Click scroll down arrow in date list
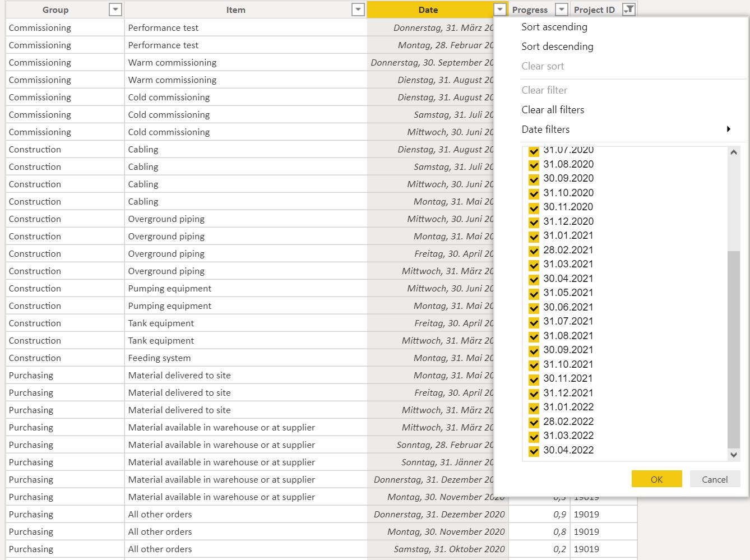Viewport: 750px width, 560px height. tap(734, 455)
